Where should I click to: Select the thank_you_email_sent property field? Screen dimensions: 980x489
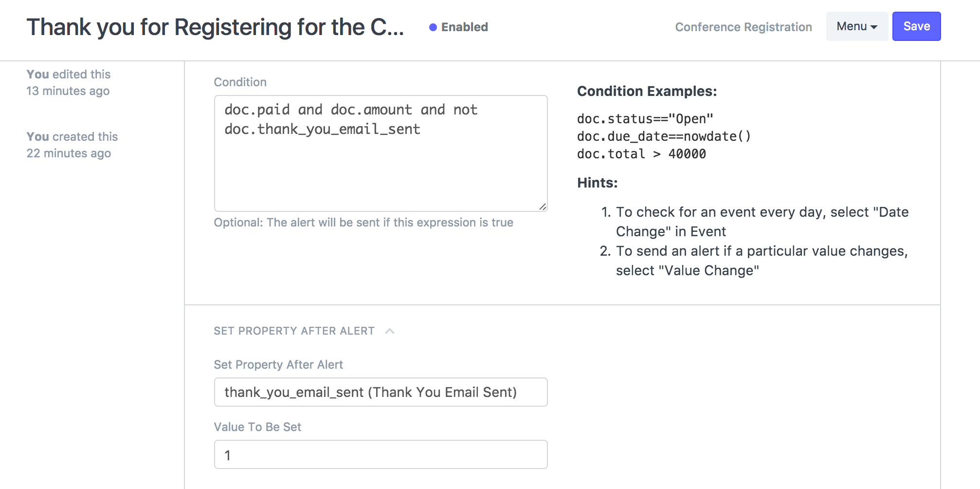click(381, 392)
